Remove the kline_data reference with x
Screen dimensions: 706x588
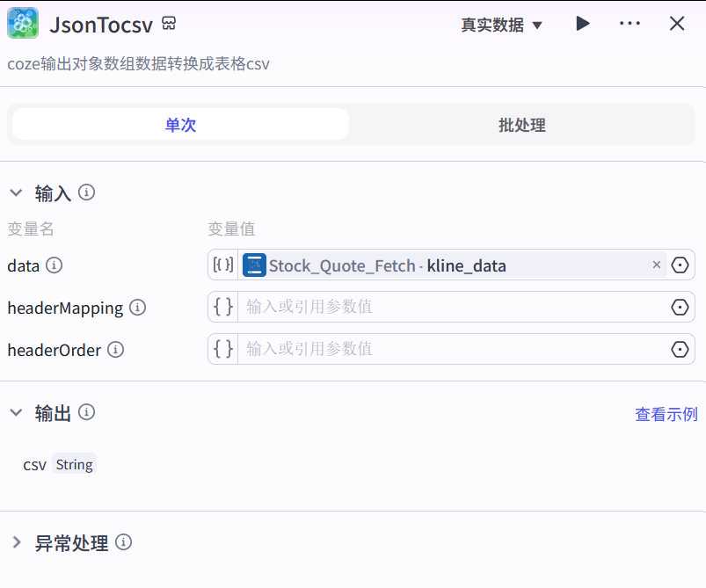point(657,265)
